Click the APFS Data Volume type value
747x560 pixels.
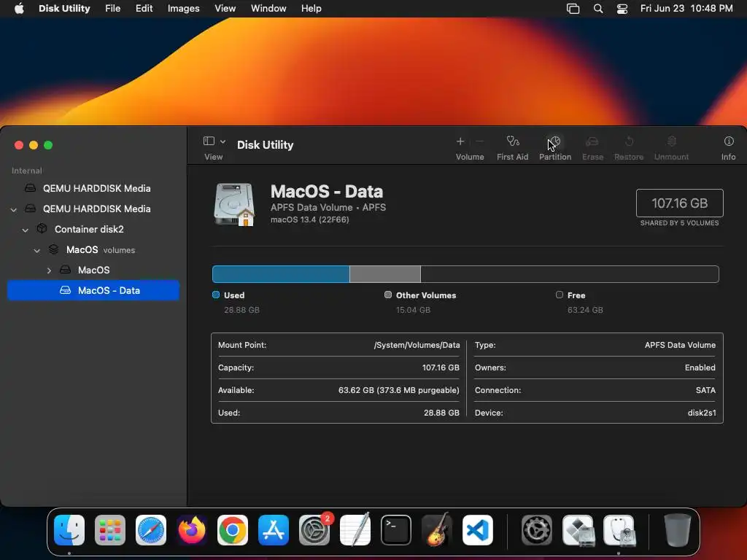click(680, 345)
